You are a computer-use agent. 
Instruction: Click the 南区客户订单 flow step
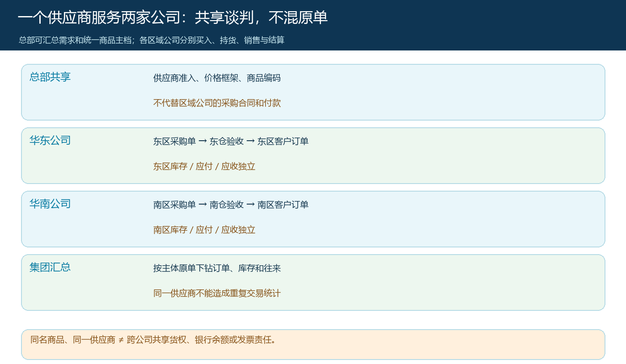click(283, 205)
